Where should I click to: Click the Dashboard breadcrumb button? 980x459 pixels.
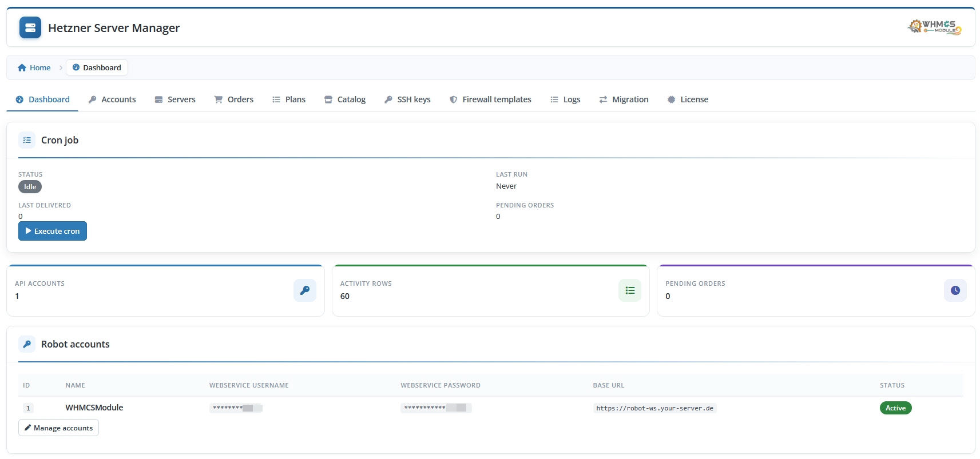tap(97, 67)
